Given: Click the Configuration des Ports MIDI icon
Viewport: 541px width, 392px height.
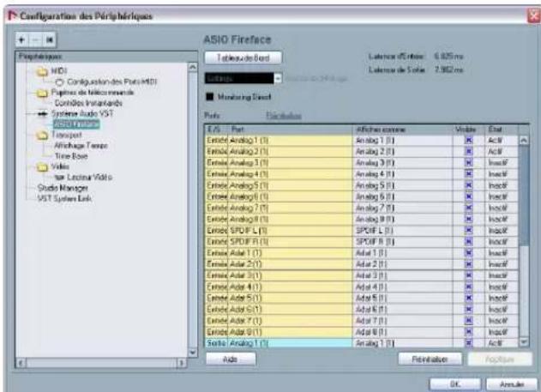Looking at the screenshot, I should [x=60, y=82].
